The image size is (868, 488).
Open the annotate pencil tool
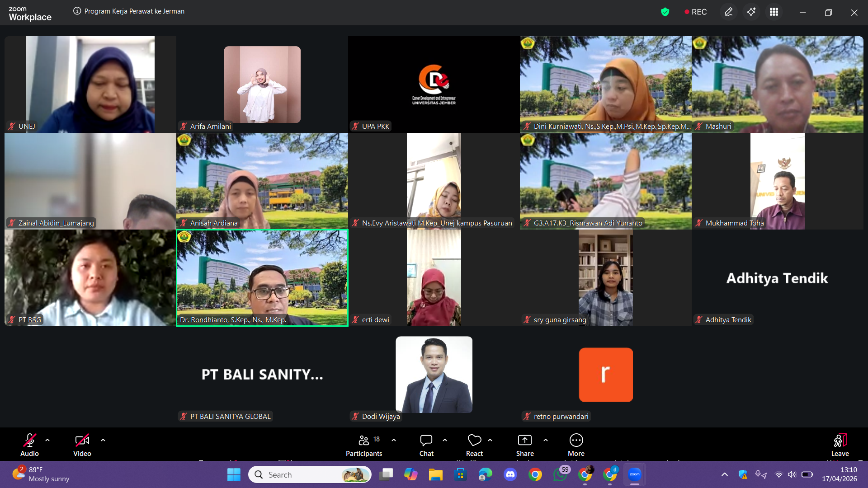(728, 12)
